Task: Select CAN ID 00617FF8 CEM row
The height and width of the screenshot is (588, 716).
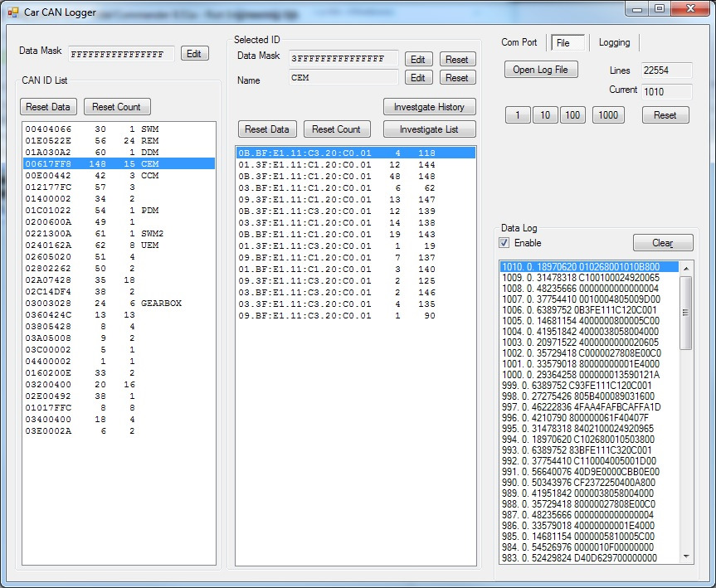Action: pyautogui.click(x=119, y=164)
